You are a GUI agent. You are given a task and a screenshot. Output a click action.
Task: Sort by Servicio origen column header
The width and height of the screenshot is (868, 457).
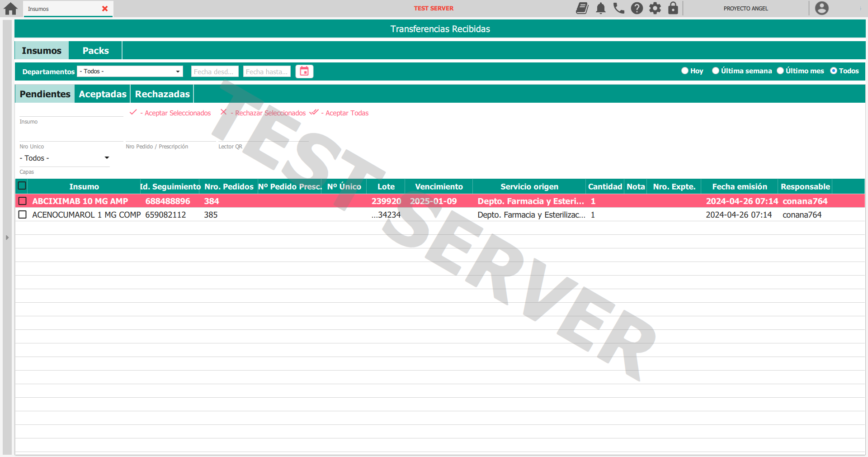pyautogui.click(x=529, y=186)
